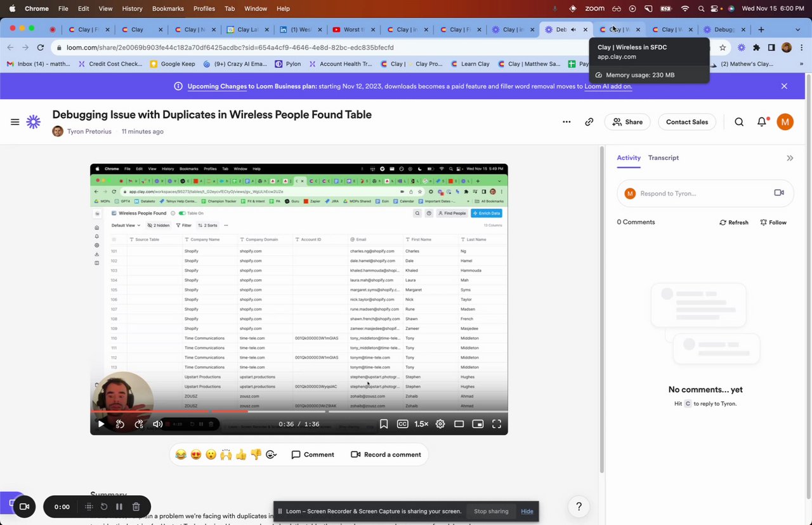Click Stop sharing in the Loom notice
Image resolution: width=812 pixels, height=525 pixels.
coord(491,511)
